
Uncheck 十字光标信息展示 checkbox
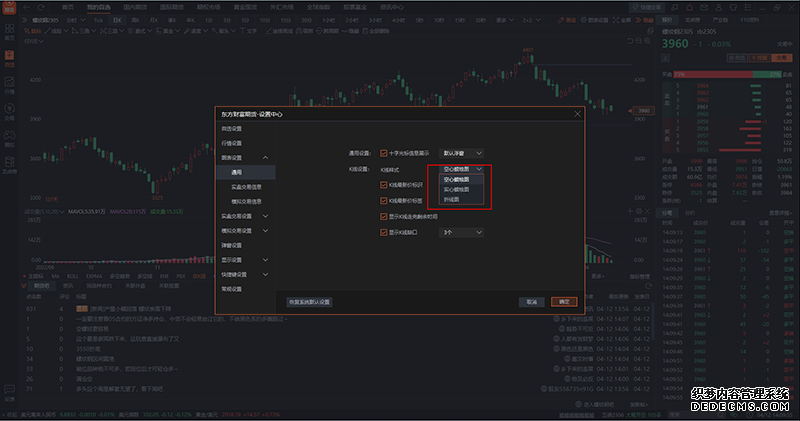point(384,153)
